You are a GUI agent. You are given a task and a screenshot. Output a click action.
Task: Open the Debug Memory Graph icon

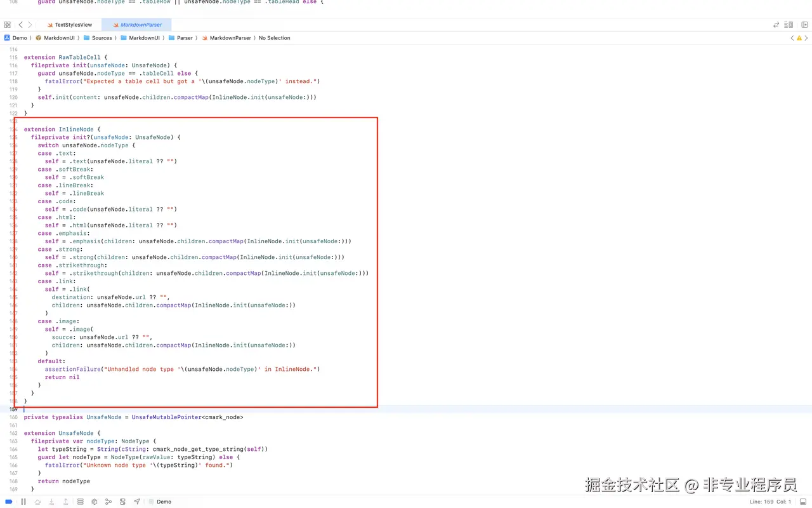coord(108,502)
